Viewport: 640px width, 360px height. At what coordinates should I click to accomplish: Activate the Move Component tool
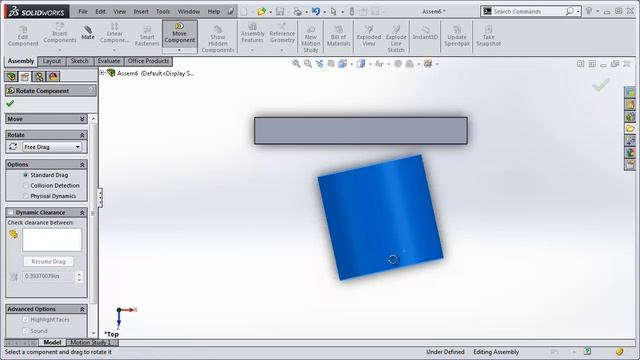click(x=180, y=33)
